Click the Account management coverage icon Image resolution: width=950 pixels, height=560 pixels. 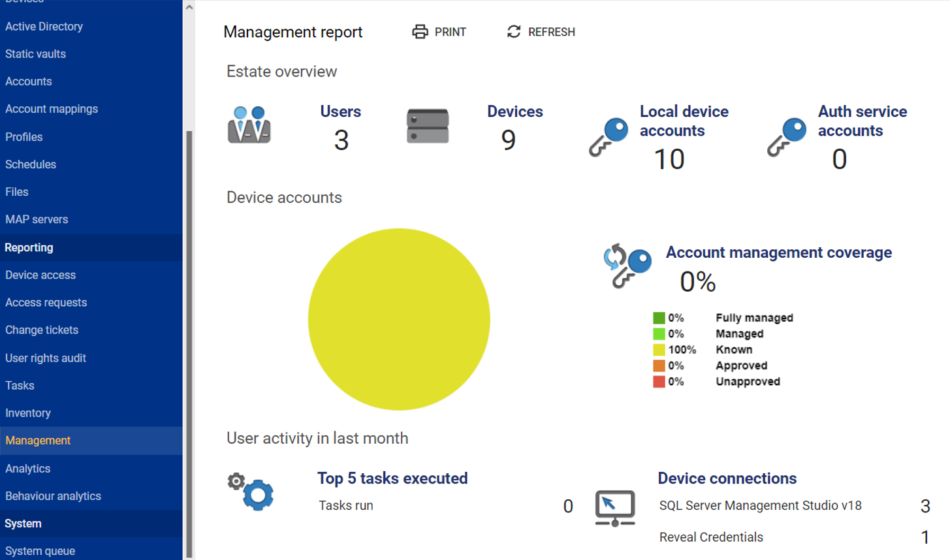point(627,264)
